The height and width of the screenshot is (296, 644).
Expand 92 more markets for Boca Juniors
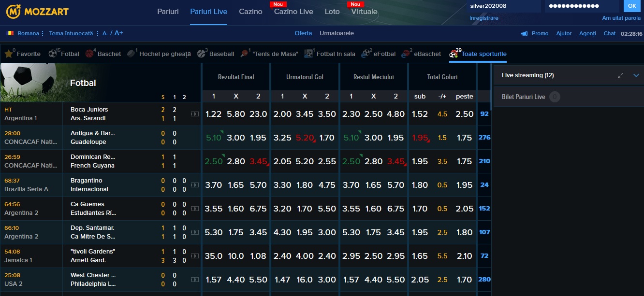click(484, 114)
